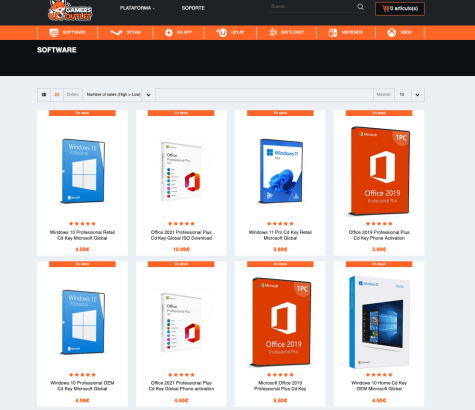Viewport: 475px width, 410px height.
Task: Open the Number of sales sort dropdown
Action: click(113, 95)
